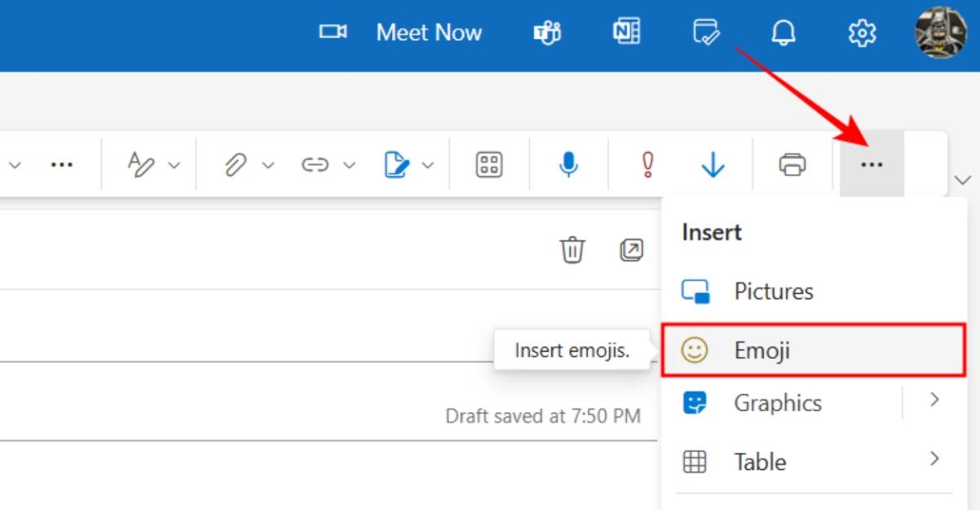Open the OneNote feed icon

pyautogui.click(x=626, y=33)
